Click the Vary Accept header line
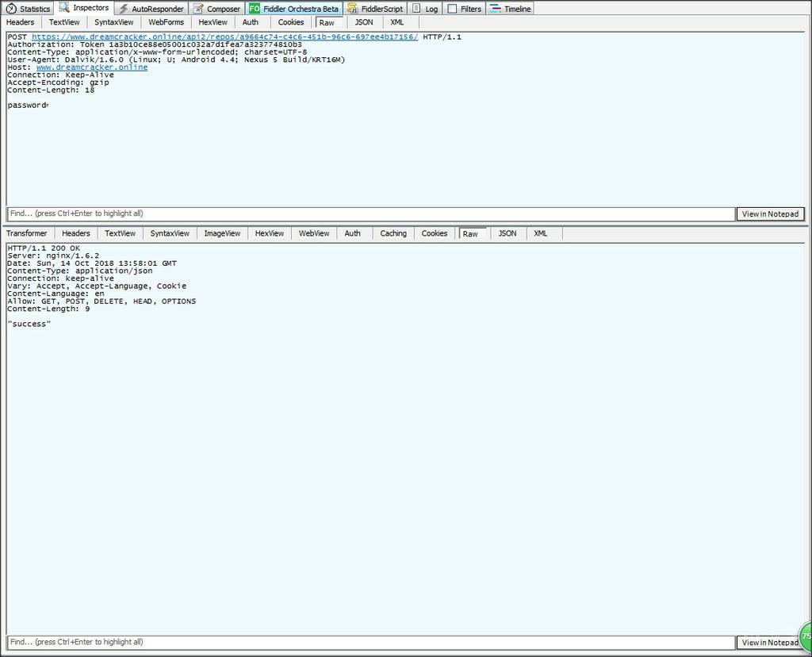This screenshot has height=657, width=812. [97, 286]
